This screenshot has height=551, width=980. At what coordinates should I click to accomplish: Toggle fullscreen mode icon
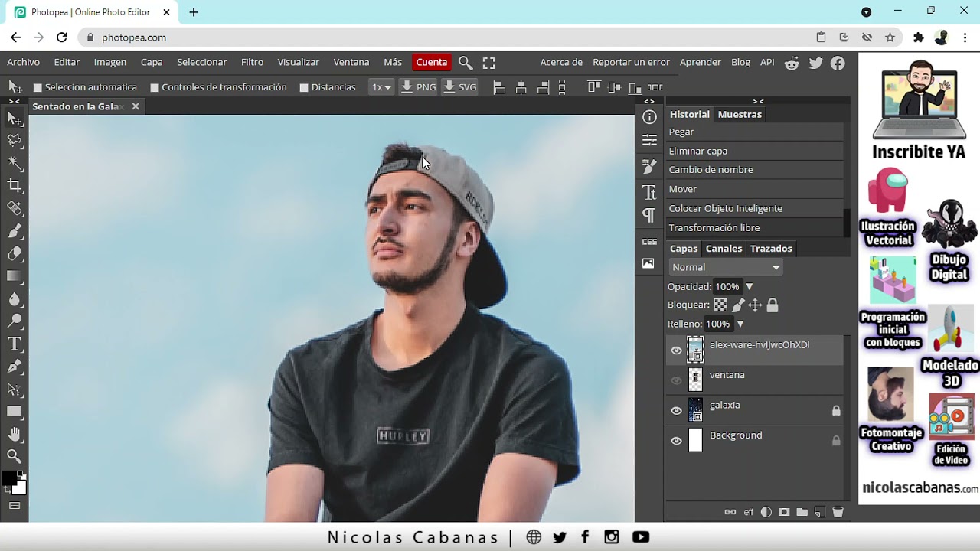tap(488, 63)
